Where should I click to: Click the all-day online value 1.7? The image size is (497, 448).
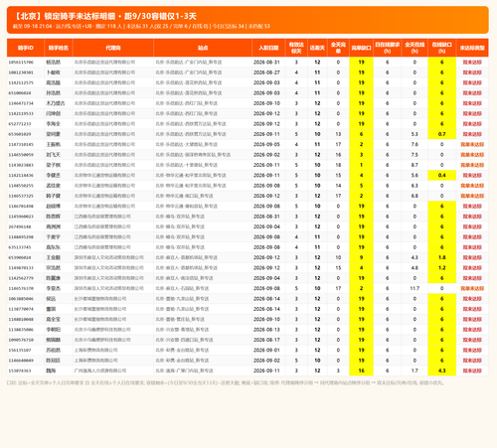tap(414, 371)
